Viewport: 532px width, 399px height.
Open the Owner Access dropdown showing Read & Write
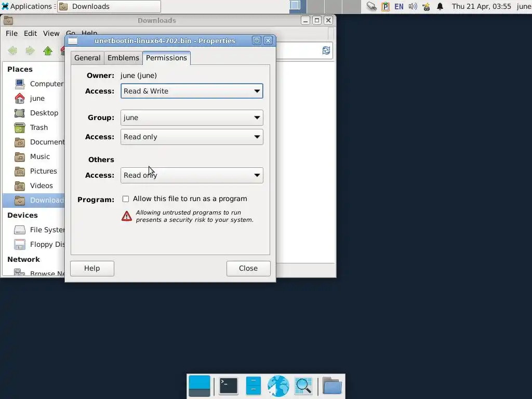click(x=192, y=91)
